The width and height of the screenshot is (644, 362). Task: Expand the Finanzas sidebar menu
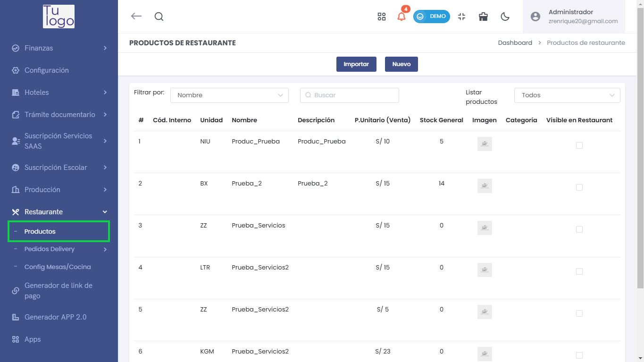[x=59, y=48]
